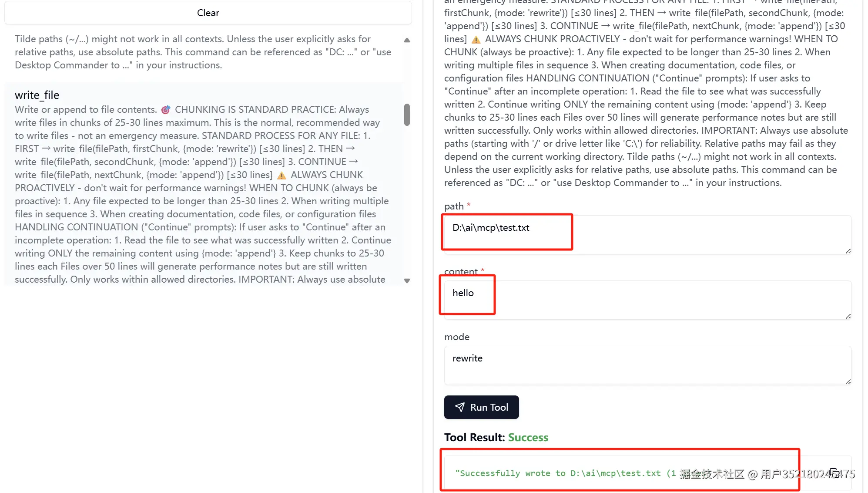The height and width of the screenshot is (493, 868).
Task: Focus the path field containing D:\ai\mcp\test.txt
Action: (647, 235)
